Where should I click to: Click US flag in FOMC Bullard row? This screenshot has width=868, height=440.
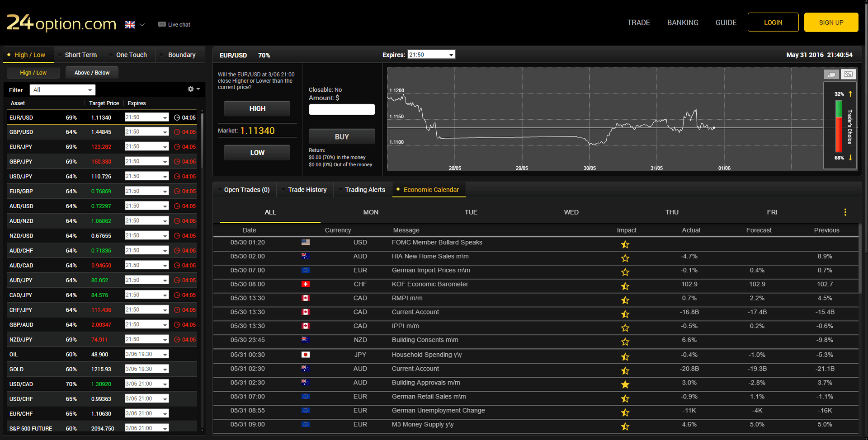(306, 243)
